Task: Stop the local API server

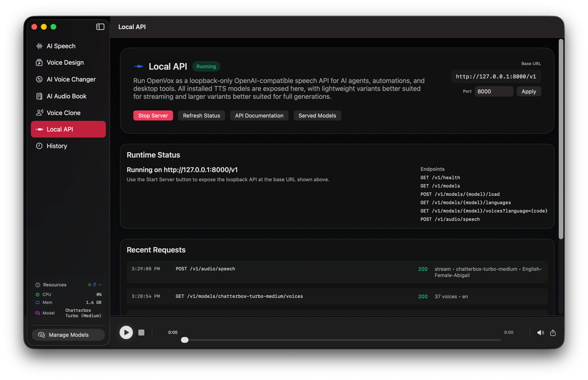Action: [153, 115]
